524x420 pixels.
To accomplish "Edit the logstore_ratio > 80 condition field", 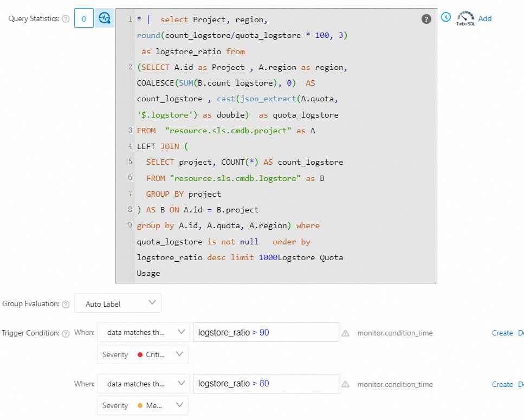I will pos(266,384).
